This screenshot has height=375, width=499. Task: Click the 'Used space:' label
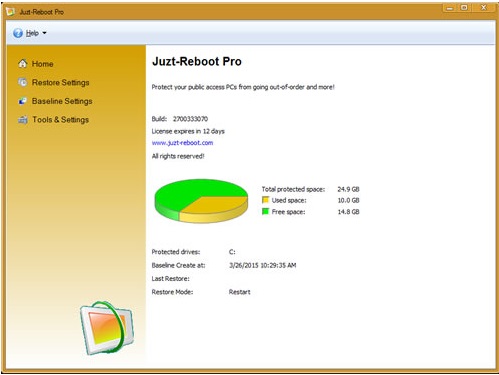289,200
